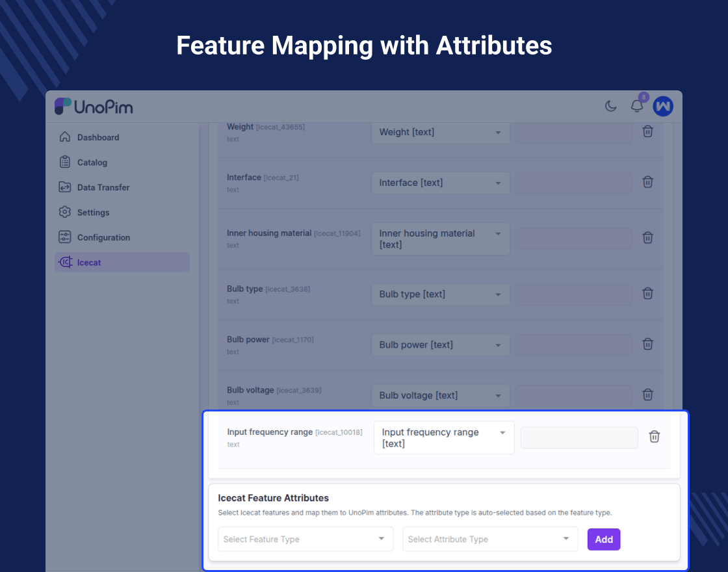
Task: Click the UnoPim logo
Action: (x=94, y=107)
